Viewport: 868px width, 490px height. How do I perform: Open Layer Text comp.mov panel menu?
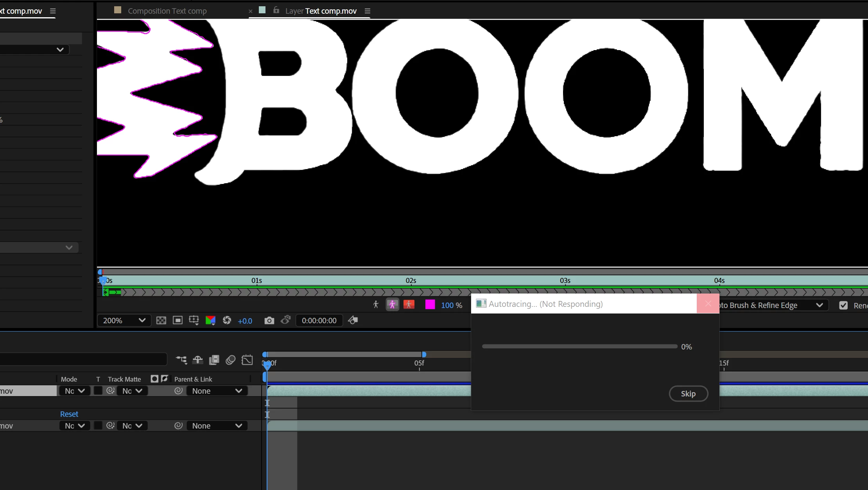pos(367,11)
